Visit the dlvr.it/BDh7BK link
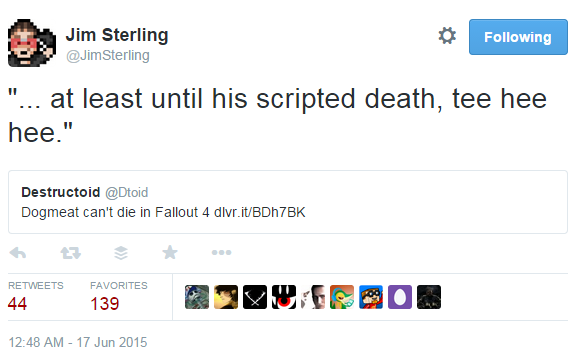The image size is (580, 360). pos(260,212)
